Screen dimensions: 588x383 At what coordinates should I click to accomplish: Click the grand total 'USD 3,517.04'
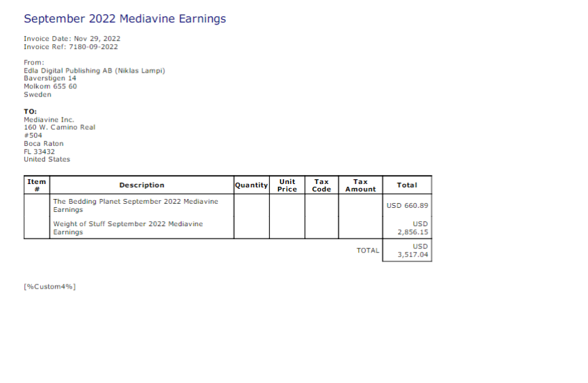click(x=412, y=251)
